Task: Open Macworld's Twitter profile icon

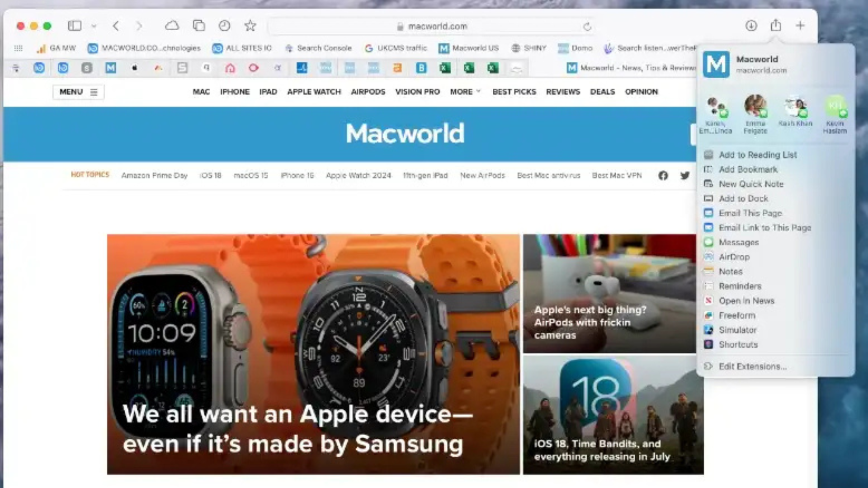Action: click(685, 175)
